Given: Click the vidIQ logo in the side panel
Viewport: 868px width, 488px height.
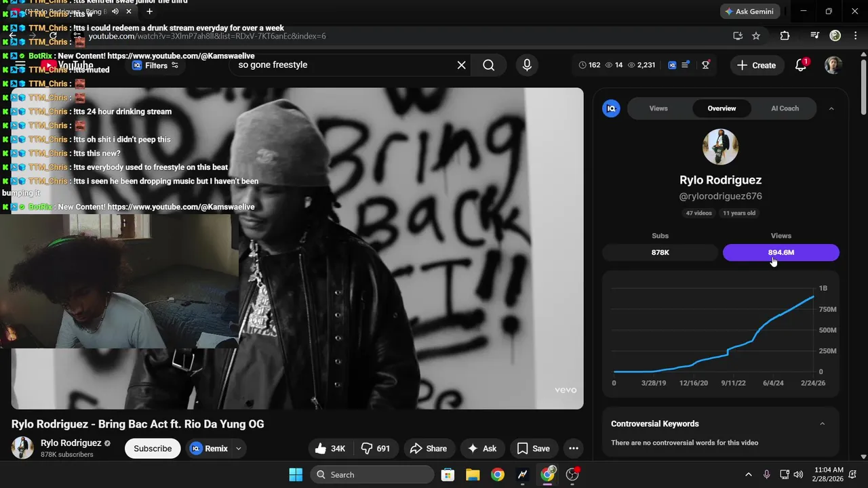Looking at the screenshot, I should (x=611, y=108).
